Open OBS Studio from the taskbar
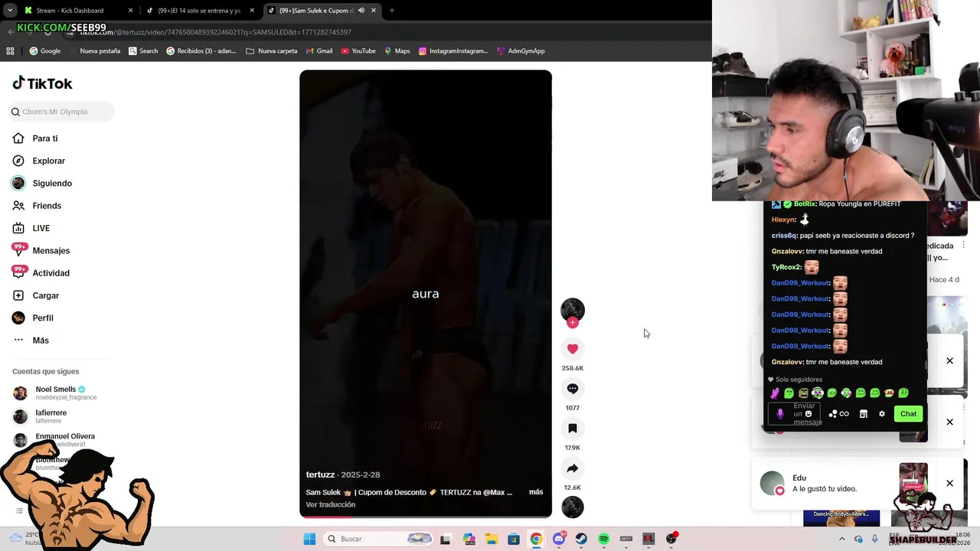The width and height of the screenshot is (980, 551). 671,539
